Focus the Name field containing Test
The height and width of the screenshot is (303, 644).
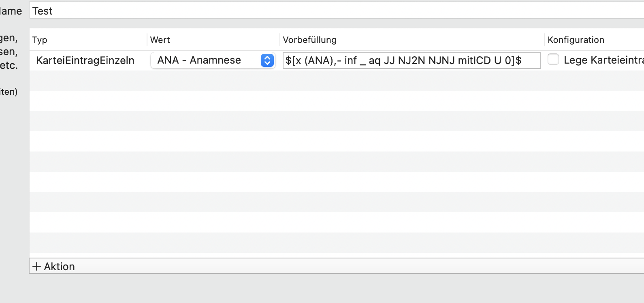coord(337,11)
